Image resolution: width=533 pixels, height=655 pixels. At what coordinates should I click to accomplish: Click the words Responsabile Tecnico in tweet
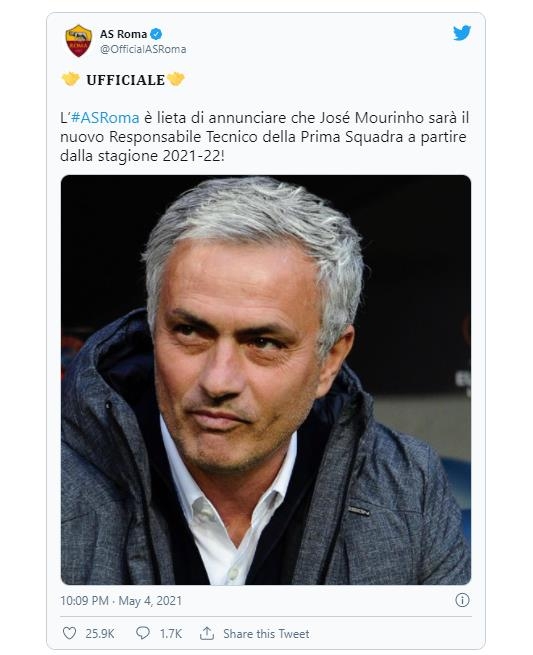tap(183, 137)
